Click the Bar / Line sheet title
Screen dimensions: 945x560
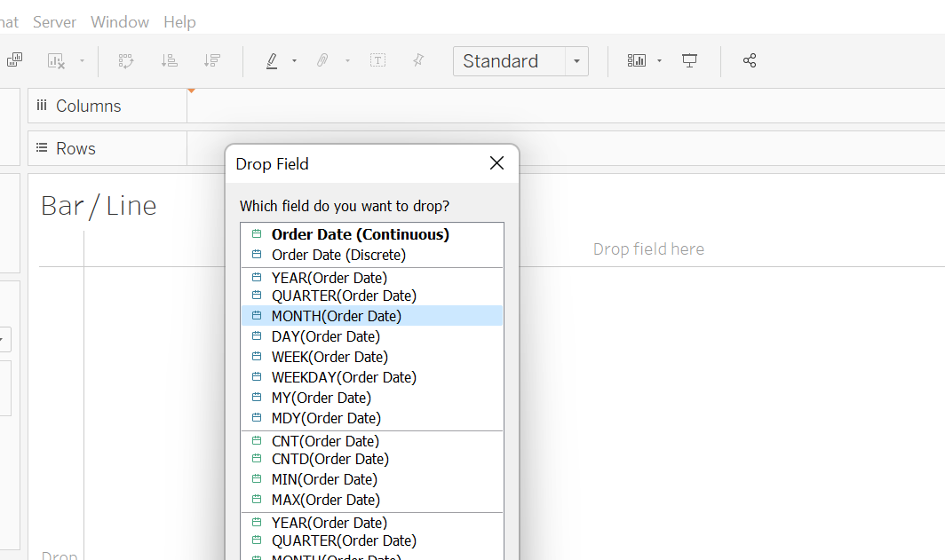99,206
